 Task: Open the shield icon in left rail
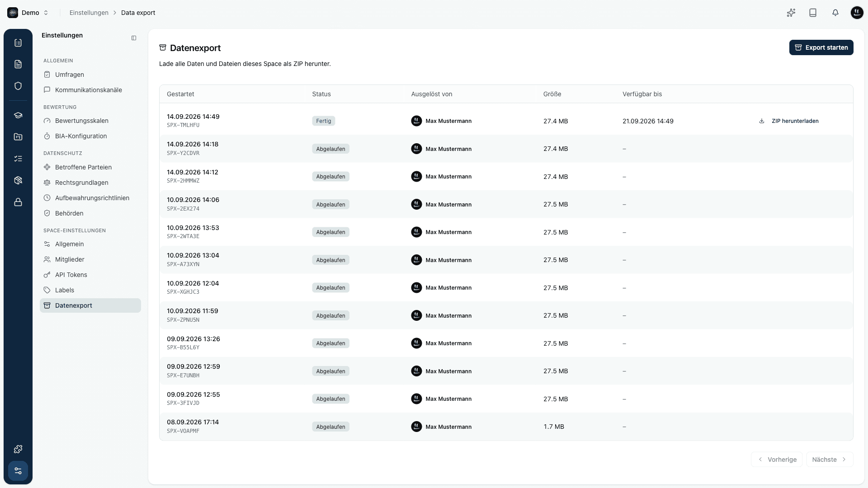(18, 86)
